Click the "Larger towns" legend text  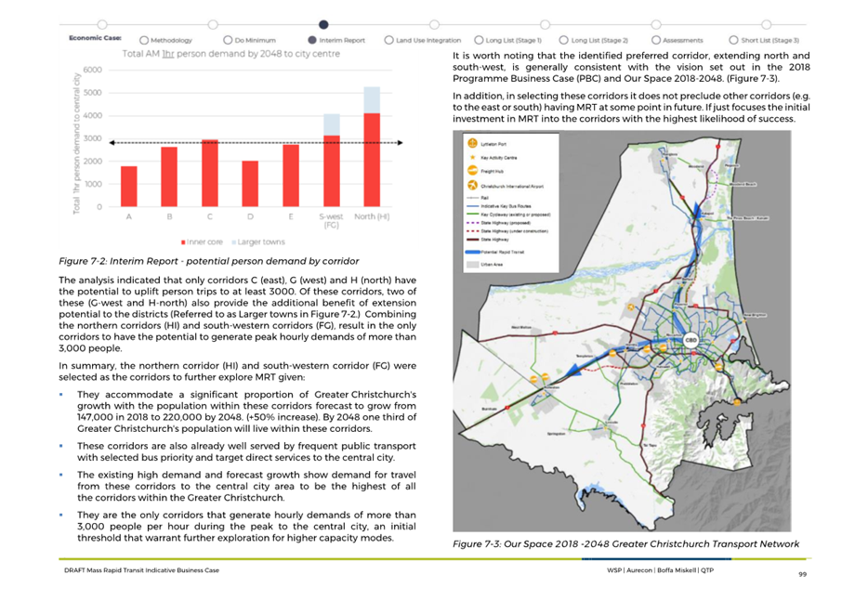coord(261,242)
